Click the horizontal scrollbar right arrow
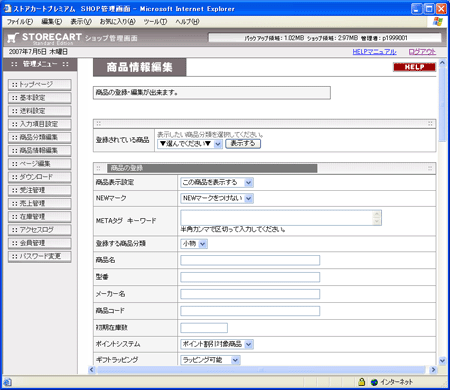Image resolution: width=450 pixels, height=390 pixels. point(433,369)
